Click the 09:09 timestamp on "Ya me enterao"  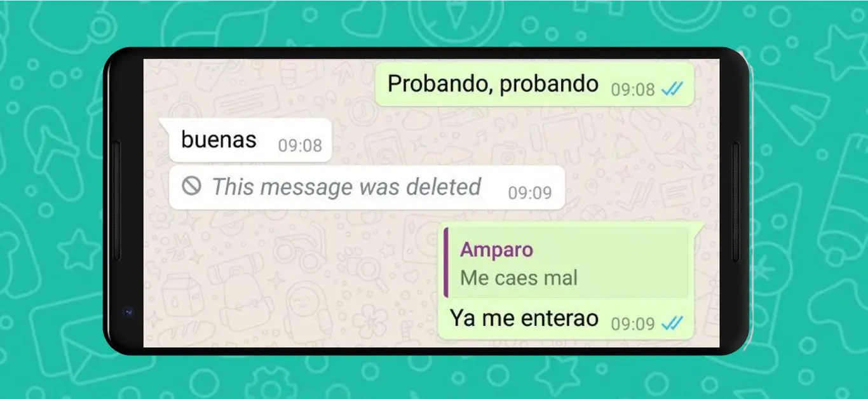[x=633, y=324]
